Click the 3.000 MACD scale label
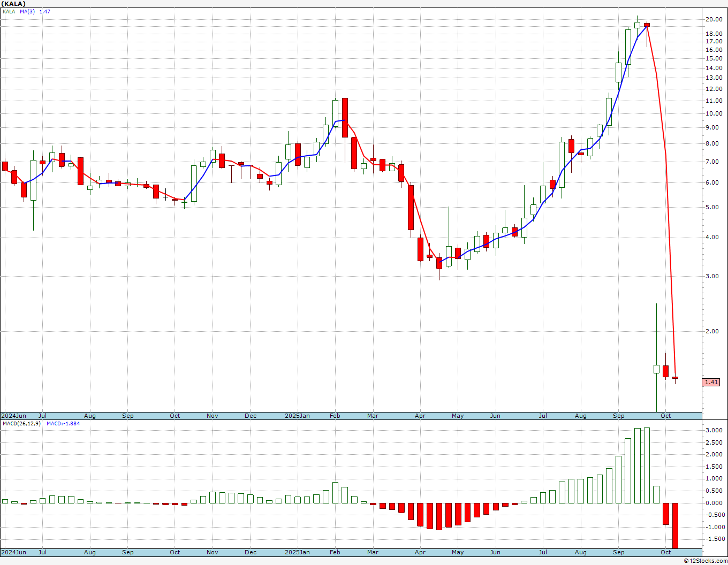The height and width of the screenshot is (565, 728). (713, 430)
